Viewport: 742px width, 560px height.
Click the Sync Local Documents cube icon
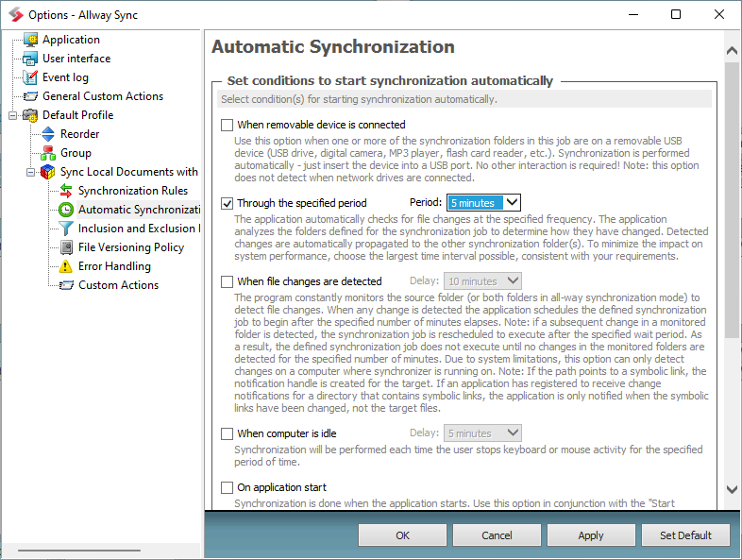point(48,172)
